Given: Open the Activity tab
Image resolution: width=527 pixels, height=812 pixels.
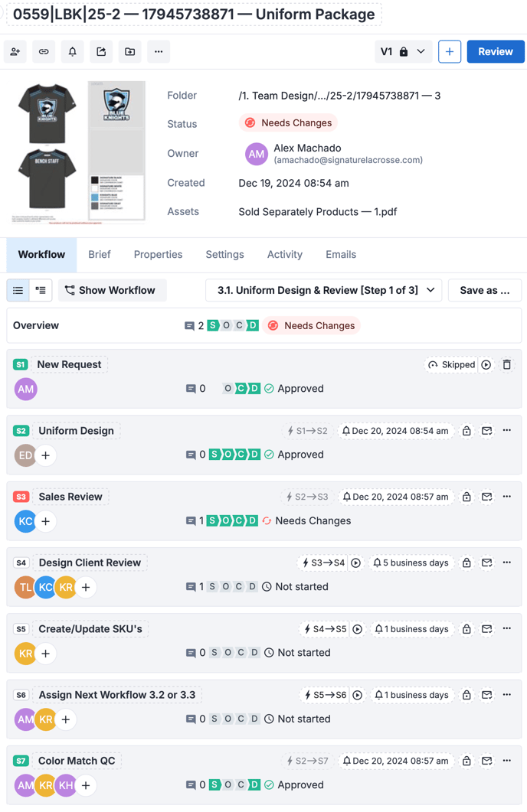Looking at the screenshot, I should click(284, 255).
